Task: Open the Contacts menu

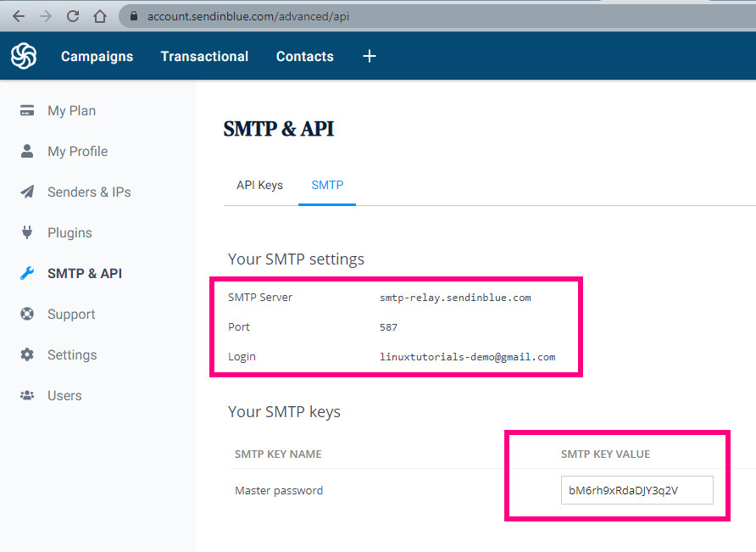Action: point(305,57)
